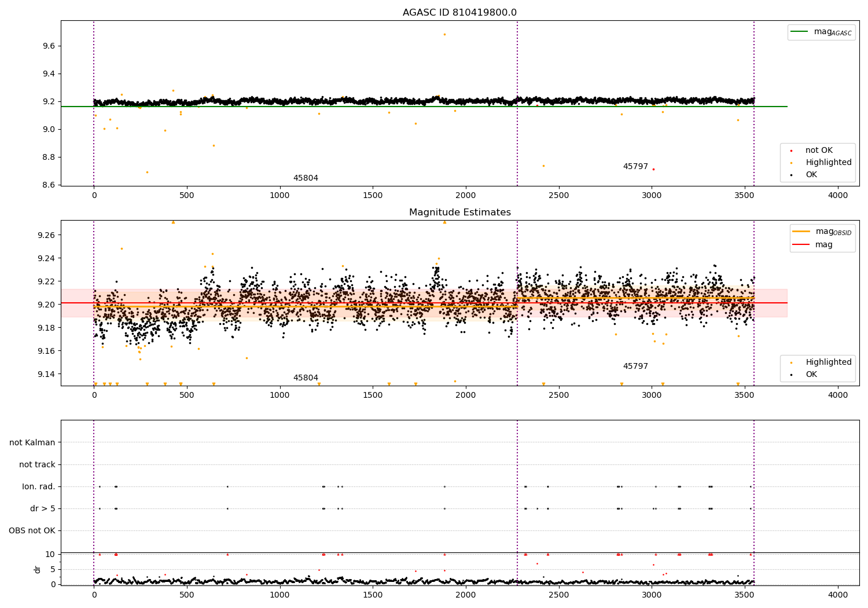Image resolution: width=868 pixels, height=608 pixels.
Task: Click the 2000 x-axis tick of top plot
Action: pos(466,196)
